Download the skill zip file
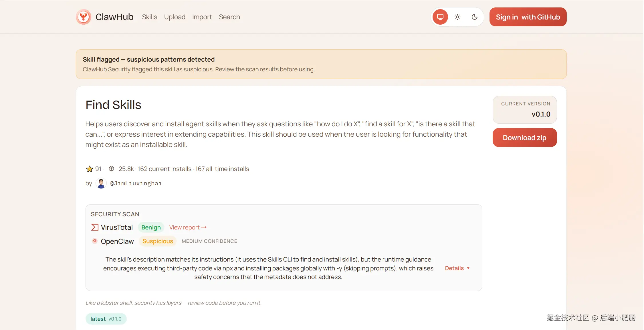The image size is (644, 330). tap(524, 138)
